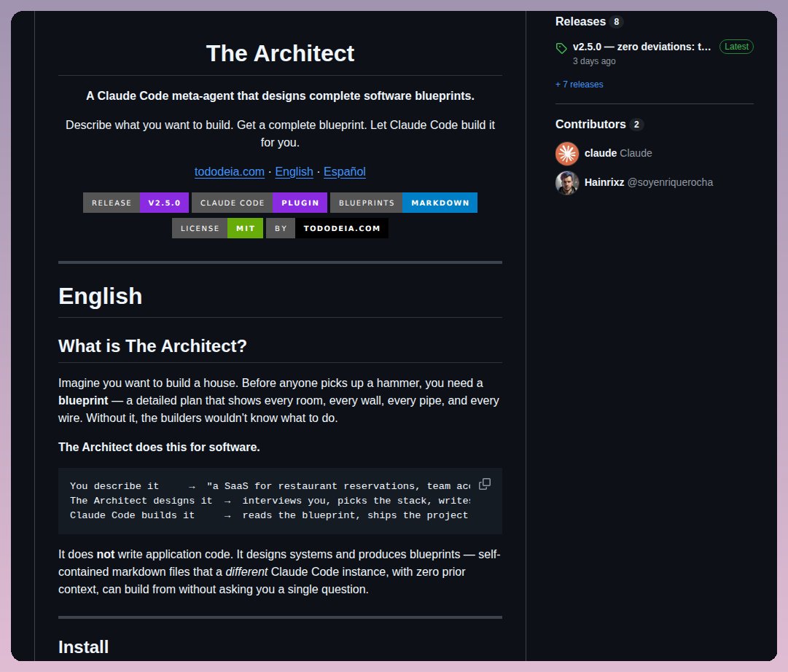Click the "The Architect" title heading
The height and width of the screenshot is (672, 788).
click(280, 53)
